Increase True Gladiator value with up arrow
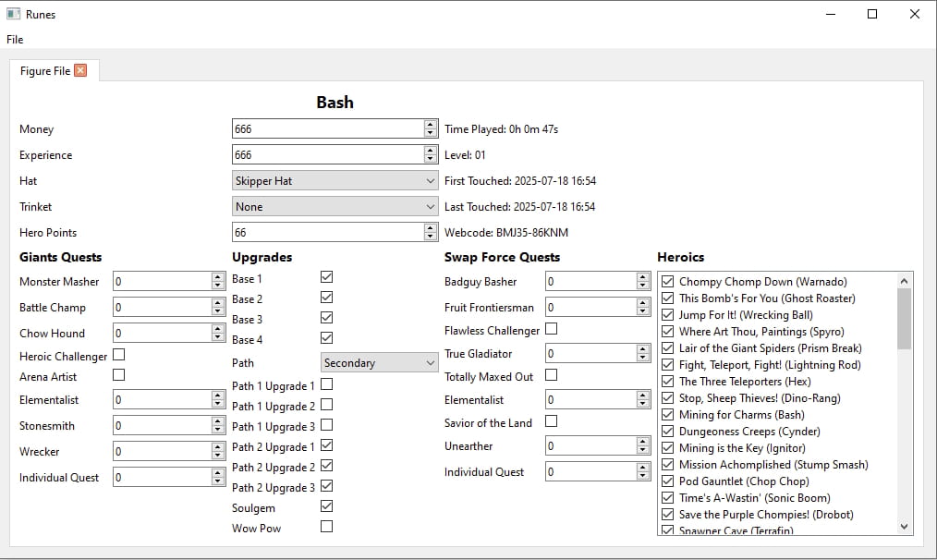 tap(643, 349)
